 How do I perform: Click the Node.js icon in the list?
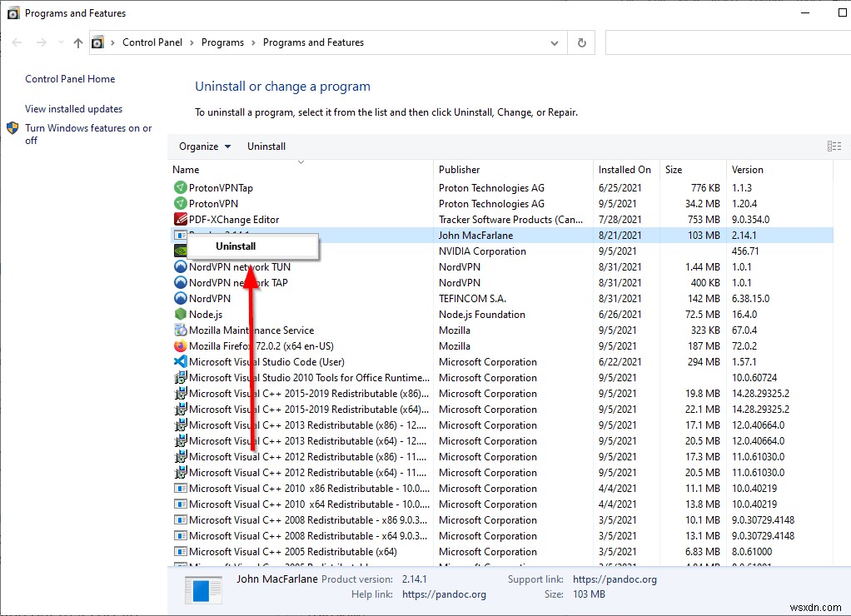pos(180,314)
